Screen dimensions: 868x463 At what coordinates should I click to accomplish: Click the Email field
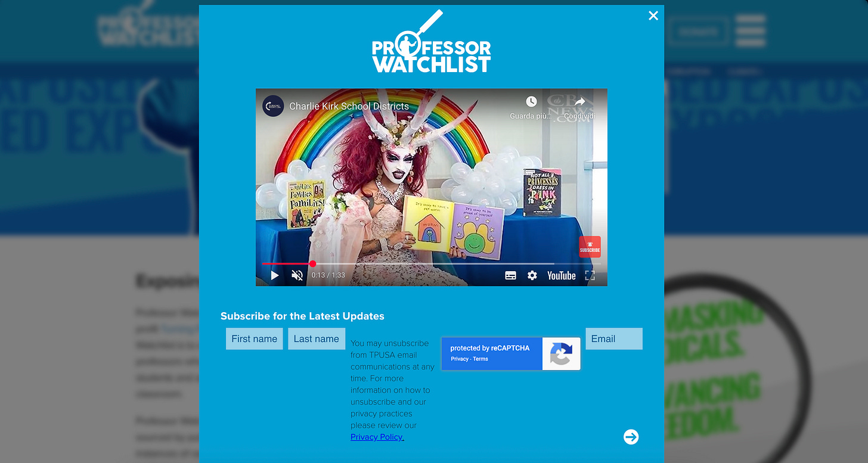(x=614, y=338)
